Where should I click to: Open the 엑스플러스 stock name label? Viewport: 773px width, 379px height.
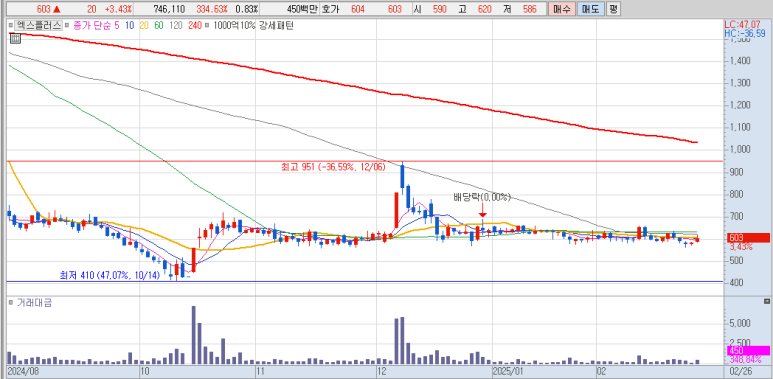point(38,25)
